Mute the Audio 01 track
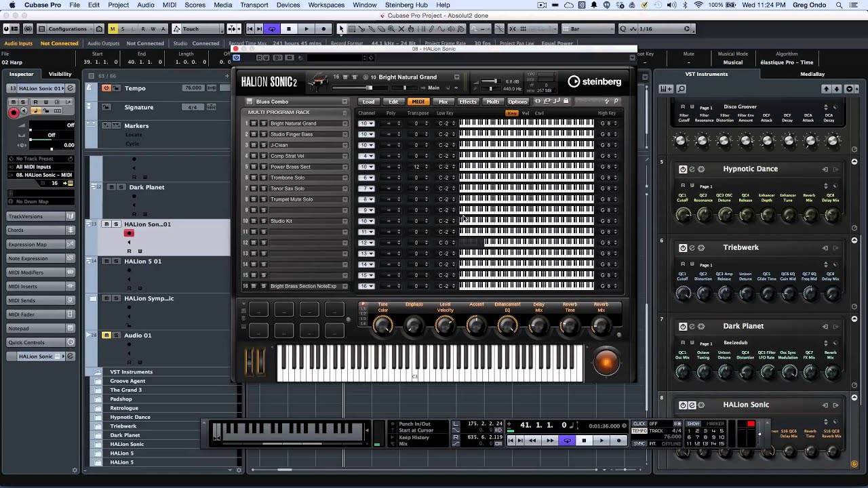Image resolution: width=868 pixels, height=488 pixels. tap(106, 335)
